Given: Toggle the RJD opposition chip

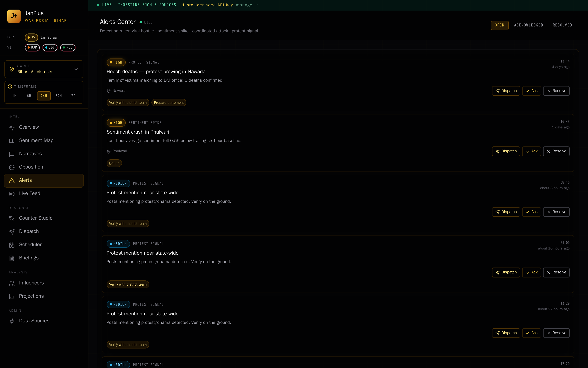Looking at the screenshot, I should pyautogui.click(x=68, y=47).
